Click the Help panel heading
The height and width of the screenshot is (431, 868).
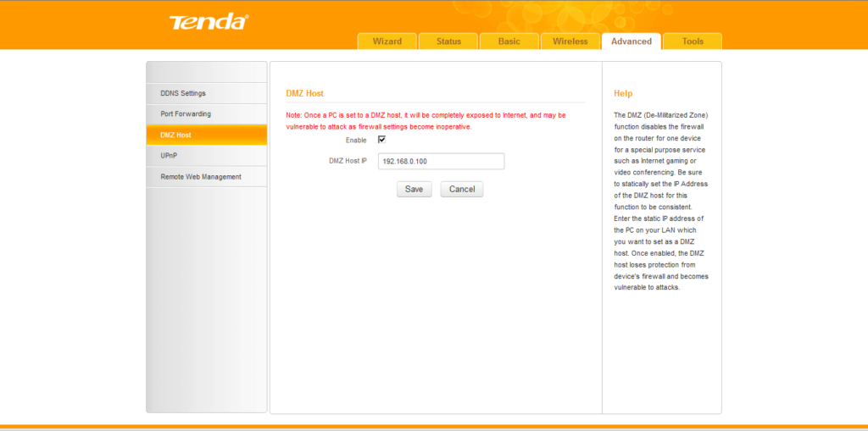pos(623,93)
